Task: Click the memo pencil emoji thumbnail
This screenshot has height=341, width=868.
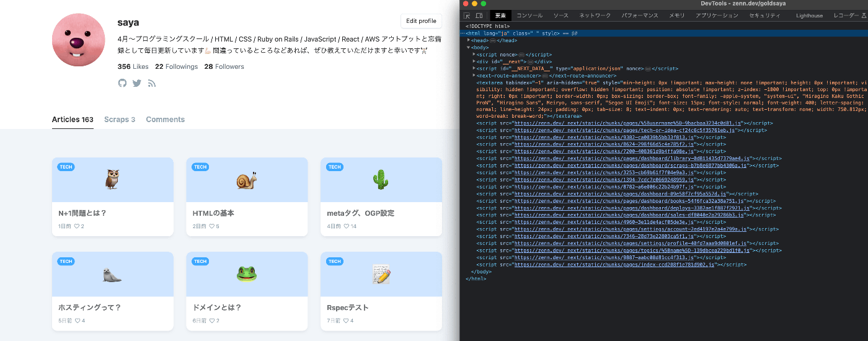Action: [x=381, y=274]
